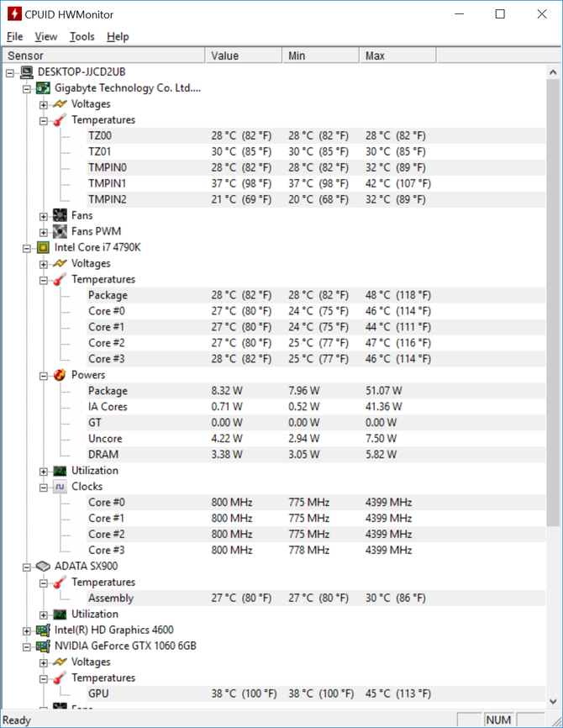This screenshot has height=728, width=563.
Task: Click the flame Powers icon
Action: pyautogui.click(x=60, y=375)
